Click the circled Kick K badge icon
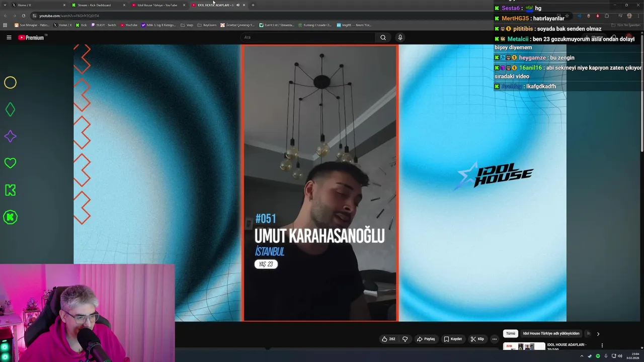Viewport: 644px width, 362px height. click(10, 217)
